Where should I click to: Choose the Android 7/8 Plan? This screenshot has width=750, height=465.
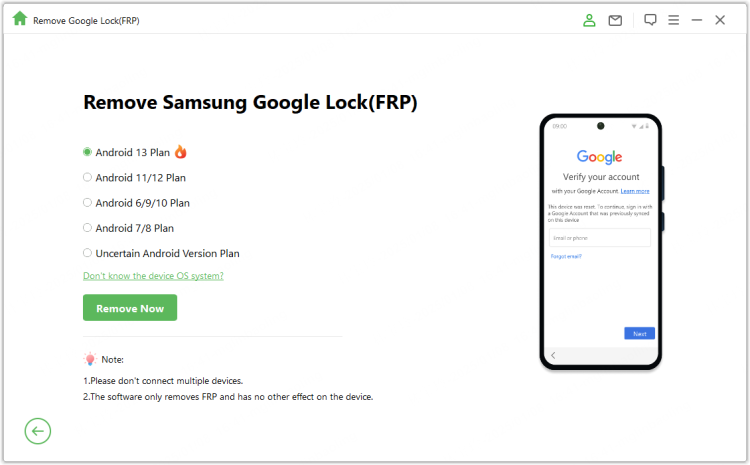(x=88, y=228)
